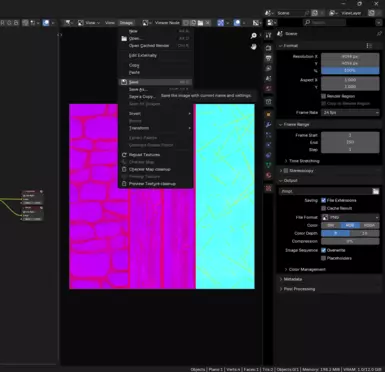Click new image icon beside Viewer Node
The image size is (385, 372).
coord(193,23)
